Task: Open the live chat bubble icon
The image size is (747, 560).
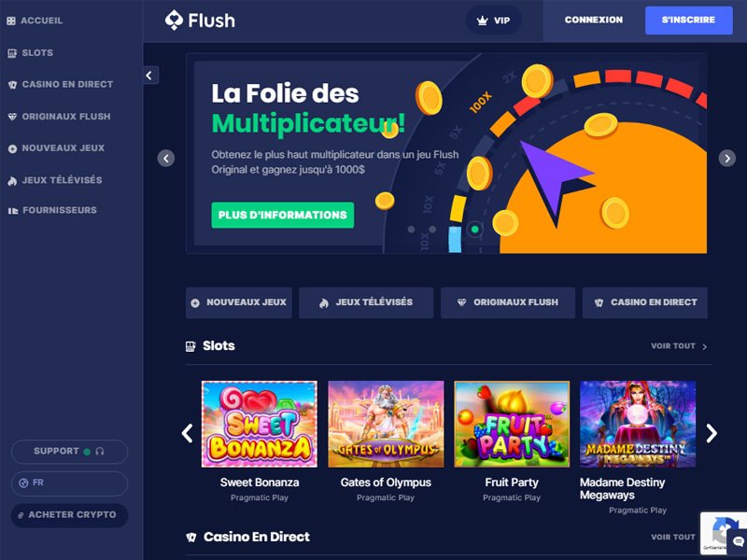Action: click(739, 542)
